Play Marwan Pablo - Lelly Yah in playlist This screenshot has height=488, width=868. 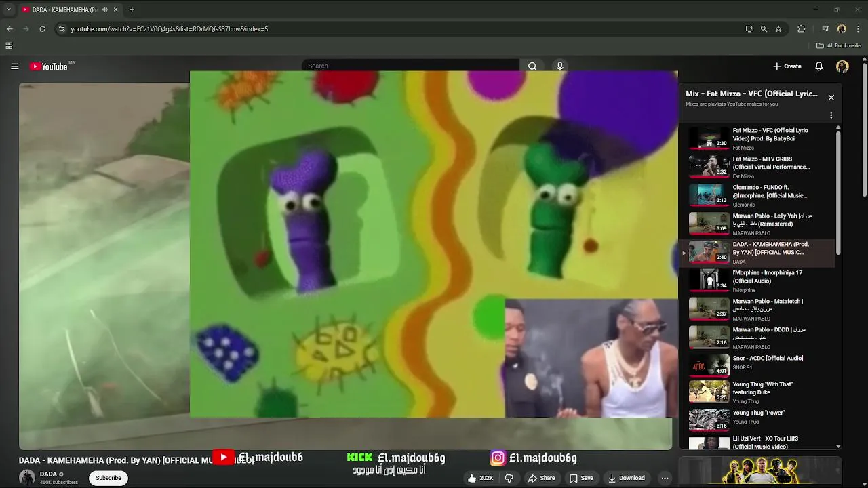758,223
